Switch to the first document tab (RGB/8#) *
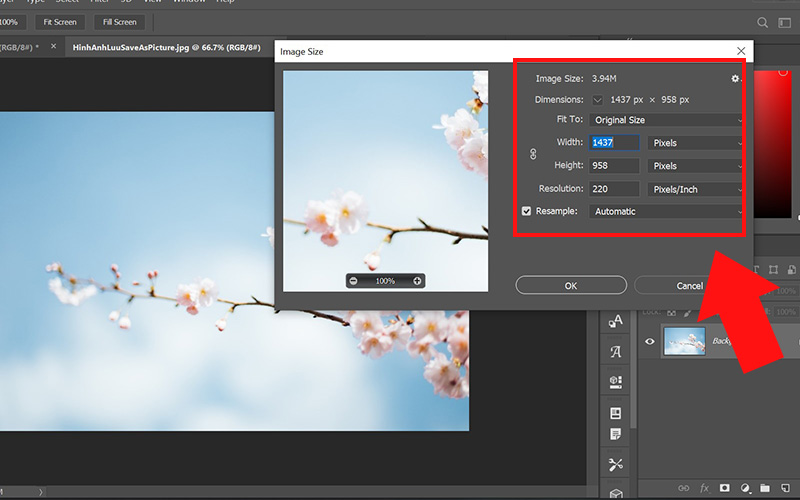Screen dimensions: 800x500 tap(19, 47)
